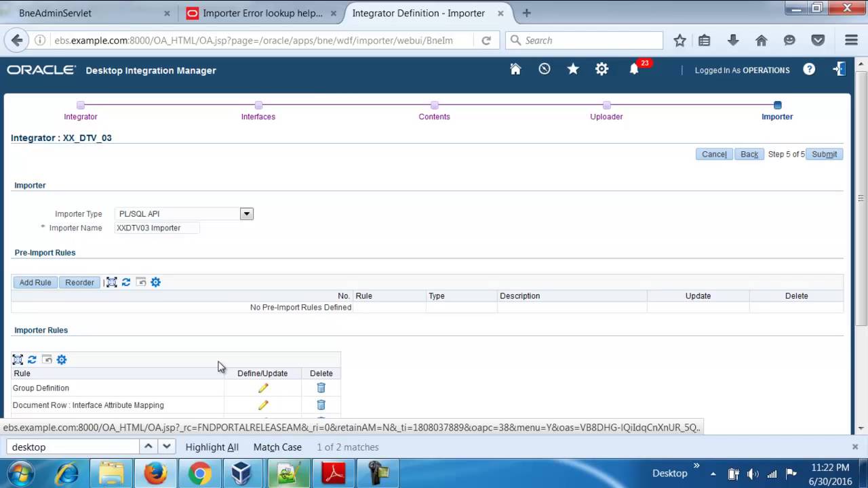Go back in the browser
The width and height of the screenshot is (868, 488).
[x=17, y=40]
